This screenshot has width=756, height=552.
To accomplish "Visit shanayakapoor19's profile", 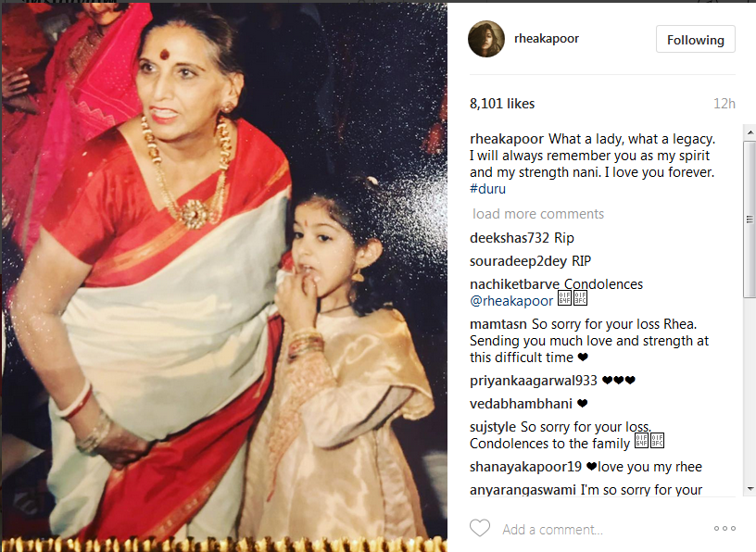I will coord(525,467).
